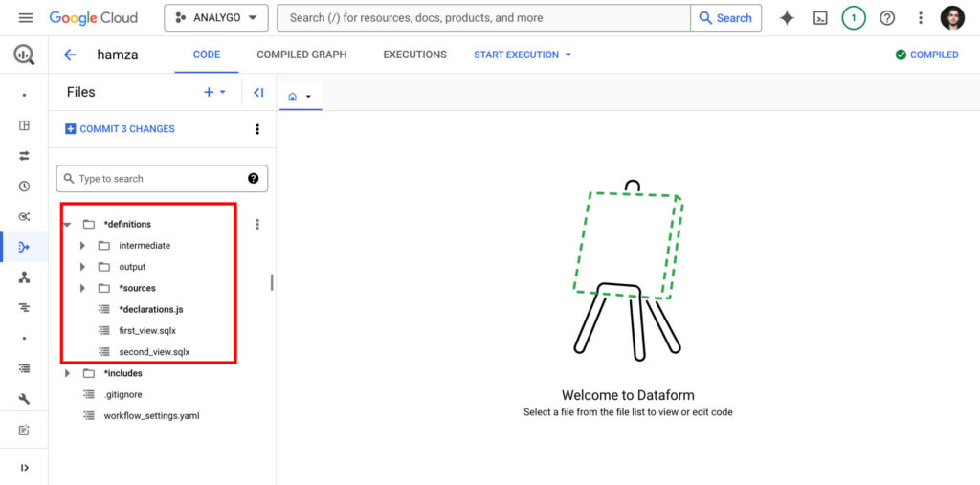
Task: Open the first_view.sqlx file
Action: (x=146, y=330)
